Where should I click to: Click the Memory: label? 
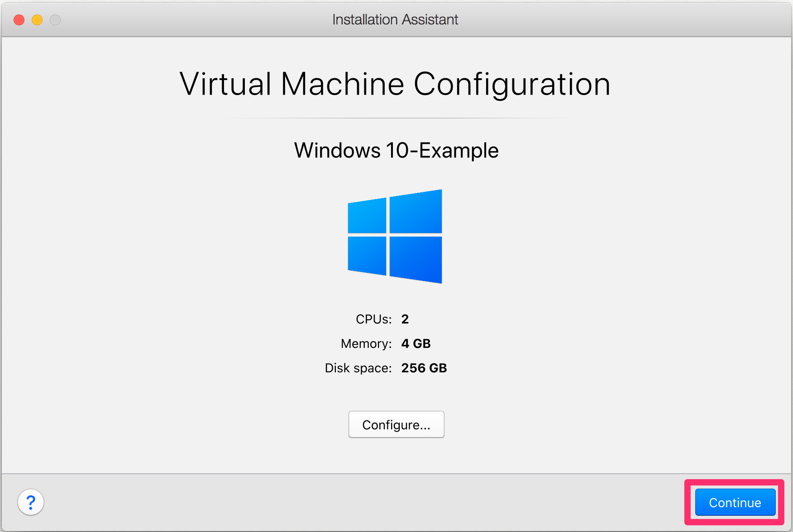pos(366,344)
